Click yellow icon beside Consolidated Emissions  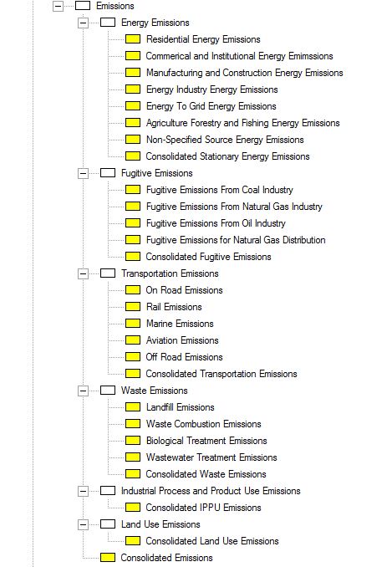coord(108,558)
